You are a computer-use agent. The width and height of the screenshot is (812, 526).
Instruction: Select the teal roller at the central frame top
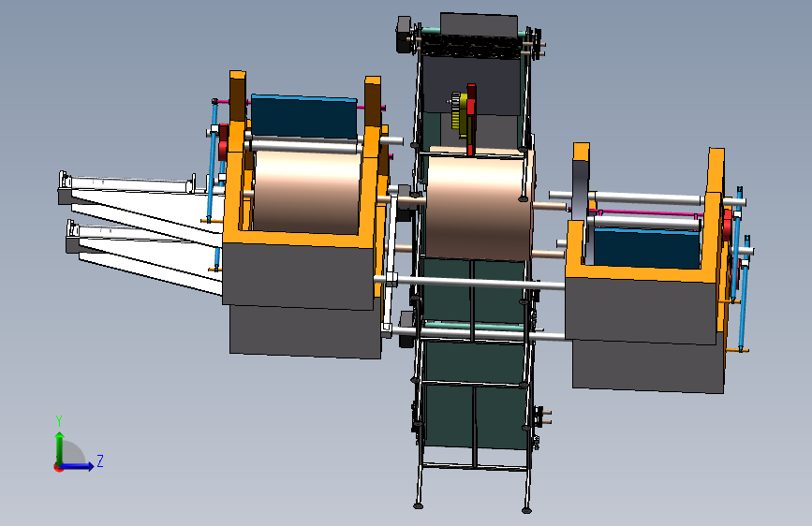click(431, 30)
